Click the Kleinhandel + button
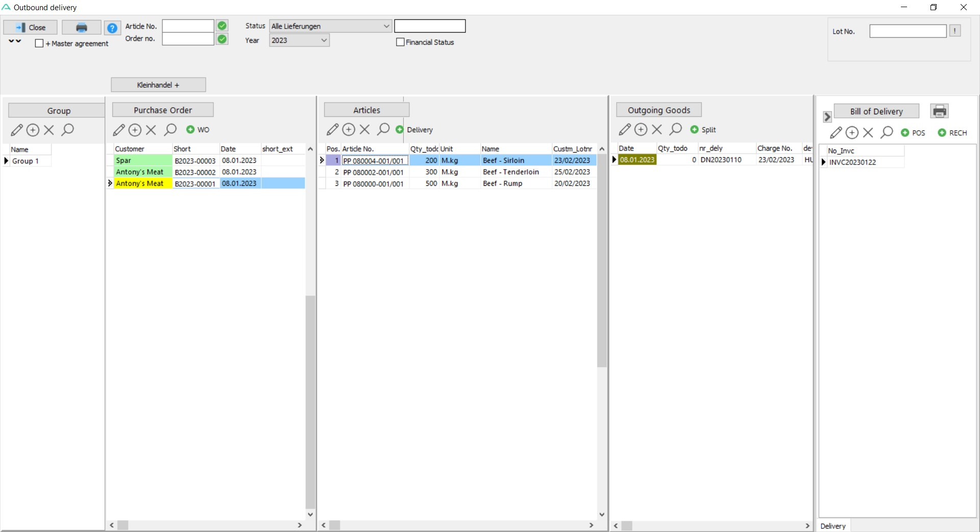 (158, 85)
